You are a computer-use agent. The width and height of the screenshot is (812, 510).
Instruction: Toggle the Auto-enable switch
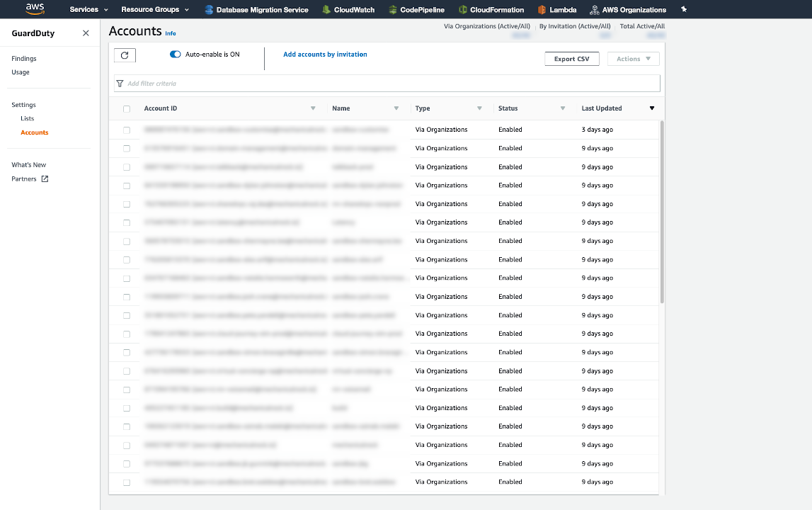point(175,55)
